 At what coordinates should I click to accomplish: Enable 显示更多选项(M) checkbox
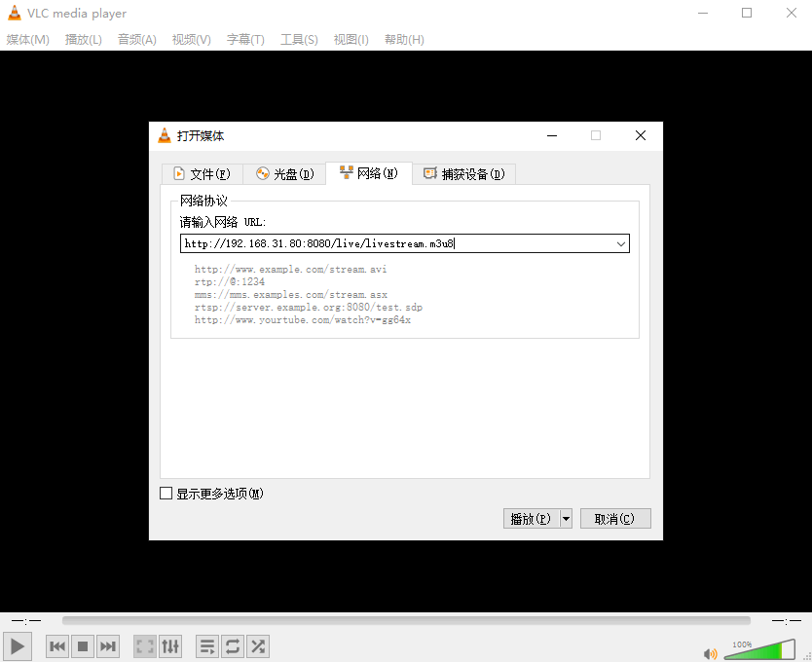[166, 494]
